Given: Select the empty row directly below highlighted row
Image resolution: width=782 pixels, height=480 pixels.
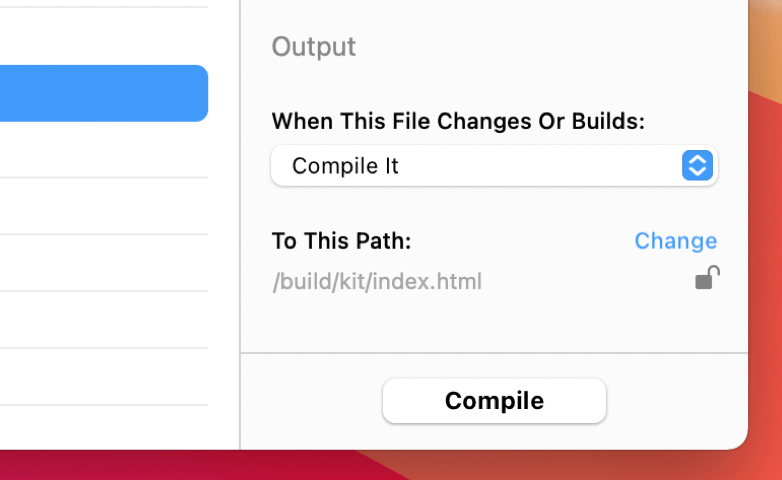Looking at the screenshot, I should coord(104,150).
